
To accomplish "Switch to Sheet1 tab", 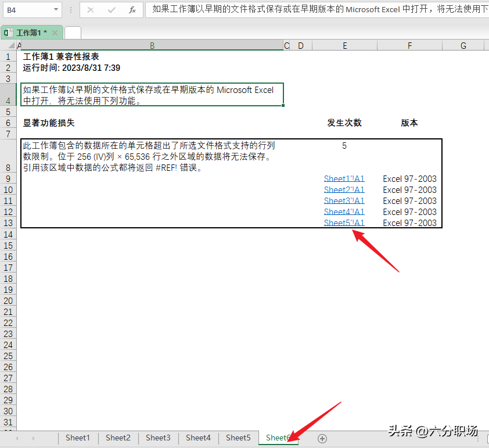I will coord(78,438).
